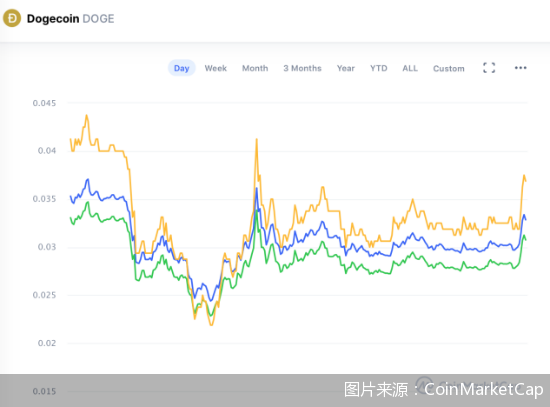This screenshot has width=550, height=407.
Task: Click the 0.045 y-axis label
Action: click(44, 103)
